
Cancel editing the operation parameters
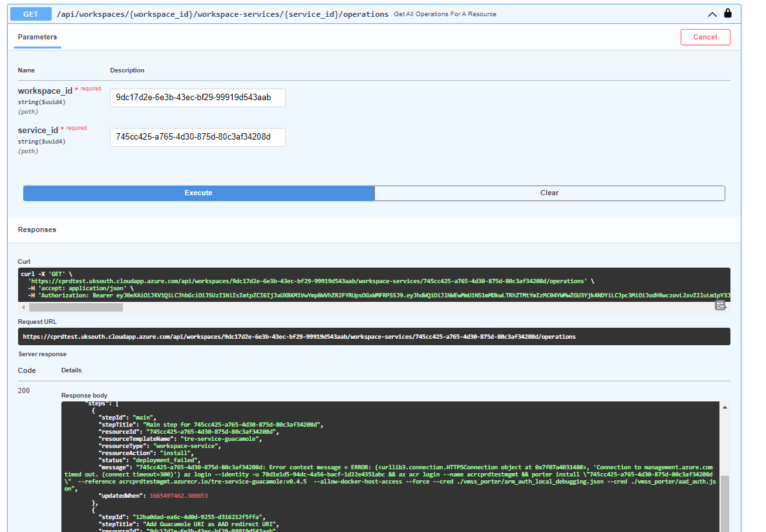pyautogui.click(x=705, y=37)
